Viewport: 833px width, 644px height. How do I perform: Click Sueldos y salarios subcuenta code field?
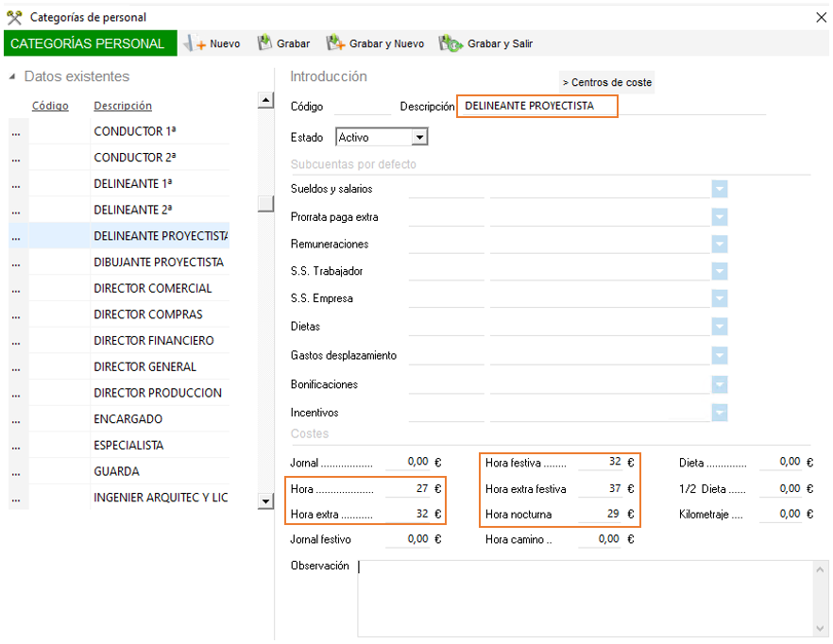coord(446,189)
